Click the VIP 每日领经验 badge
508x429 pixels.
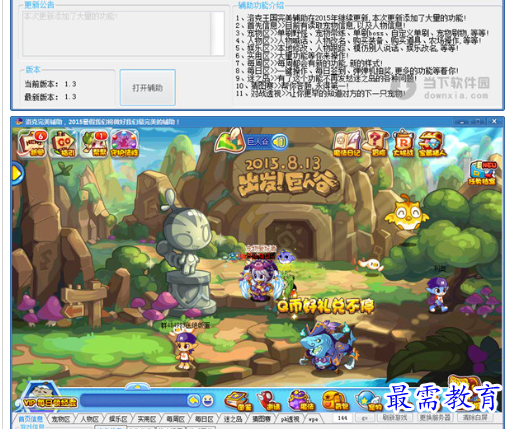(x=48, y=398)
